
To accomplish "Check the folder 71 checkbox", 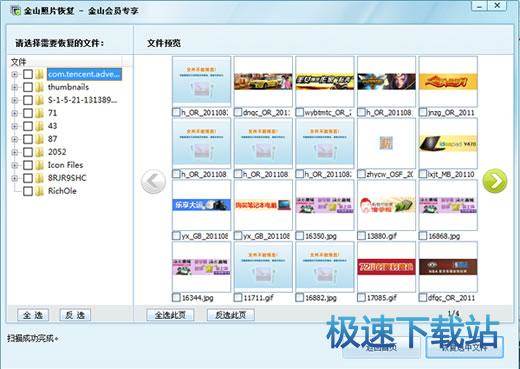I will pyautogui.click(x=28, y=113).
